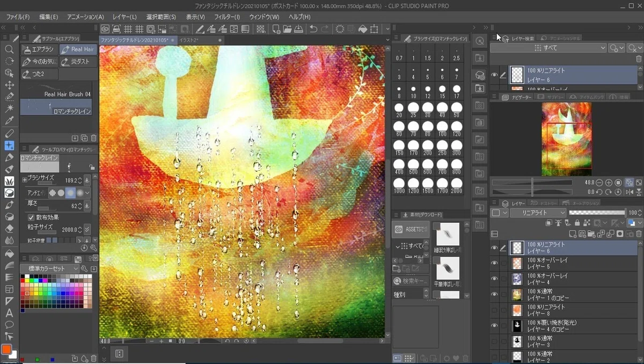Open the 編集(E) menu

48,17
